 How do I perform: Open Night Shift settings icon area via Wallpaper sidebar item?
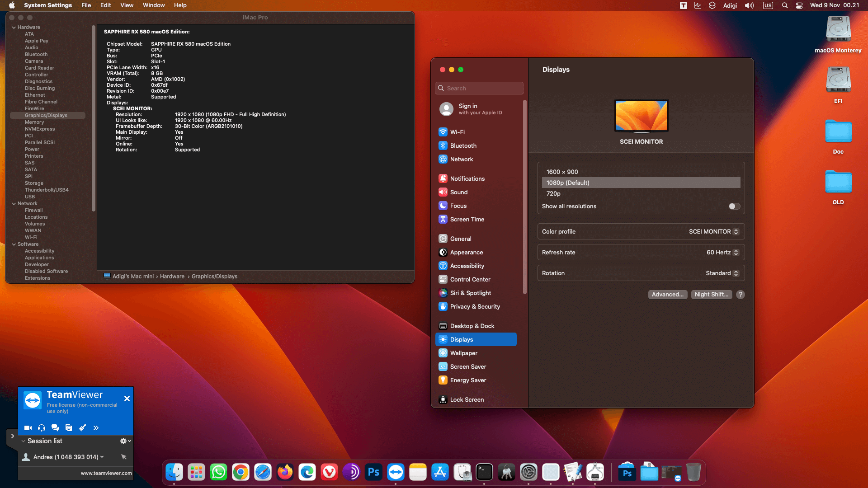[x=463, y=353]
